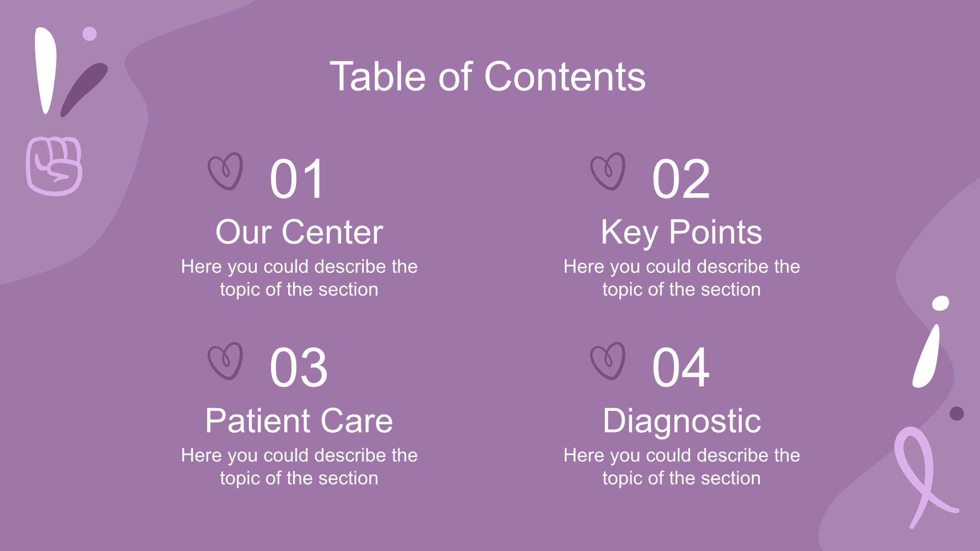Click the Our Center heading
Viewport: 980px width, 551px height.
coord(299,232)
